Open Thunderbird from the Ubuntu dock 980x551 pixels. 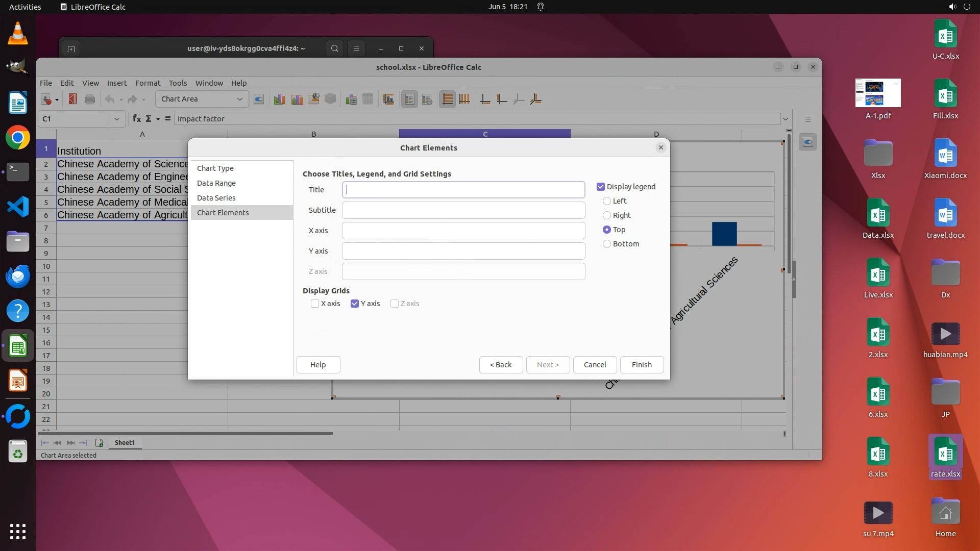pos(18,276)
